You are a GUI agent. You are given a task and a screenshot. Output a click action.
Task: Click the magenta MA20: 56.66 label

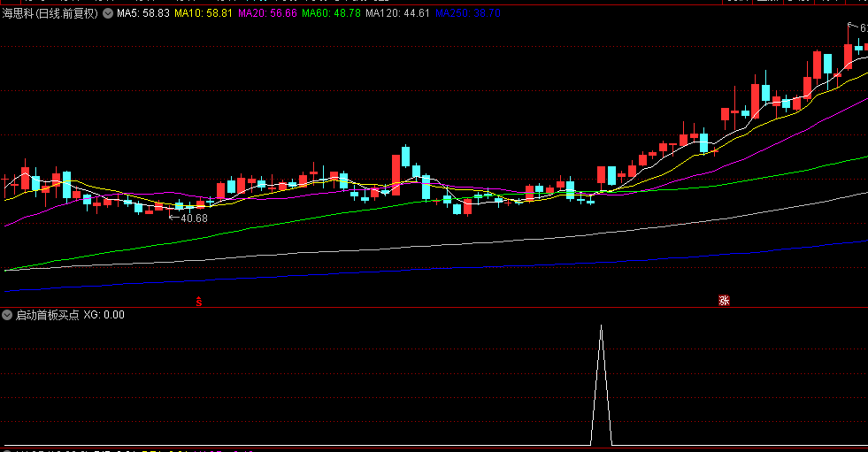coord(267,13)
